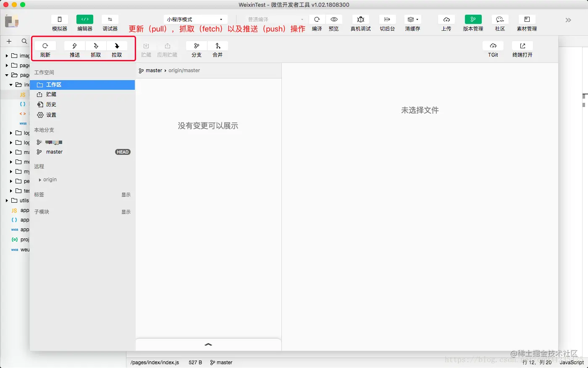The image size is (588, 368).
Task: Toggle the 调试器 debugger panel
Action: pyautogui.click(x=110, y=20)
